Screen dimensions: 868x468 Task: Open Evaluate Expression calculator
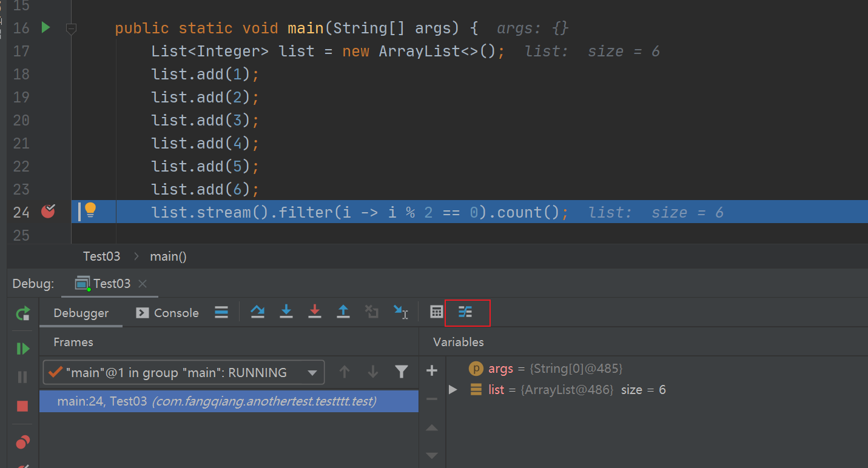click(x=437, y=312)
